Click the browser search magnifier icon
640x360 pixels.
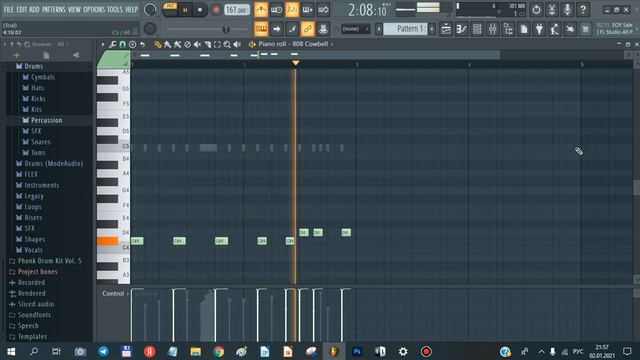(27, 44)
